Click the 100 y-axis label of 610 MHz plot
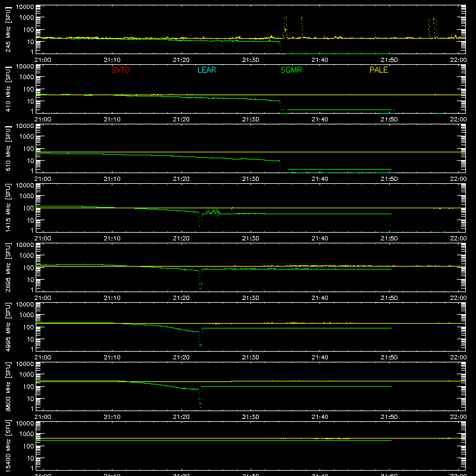Screen dimensions: 476x476 click(x=28, y=149)
